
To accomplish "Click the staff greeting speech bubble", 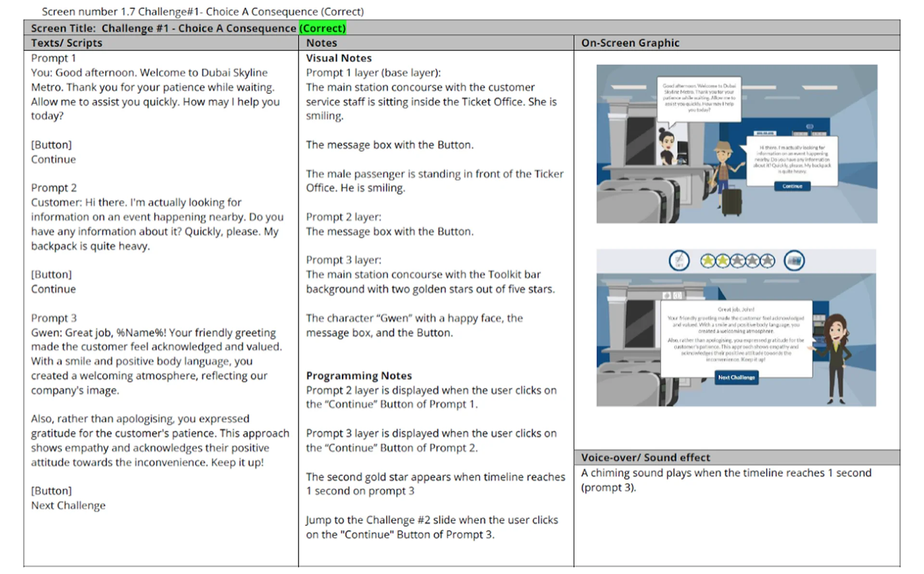I will tap(699, 99).
